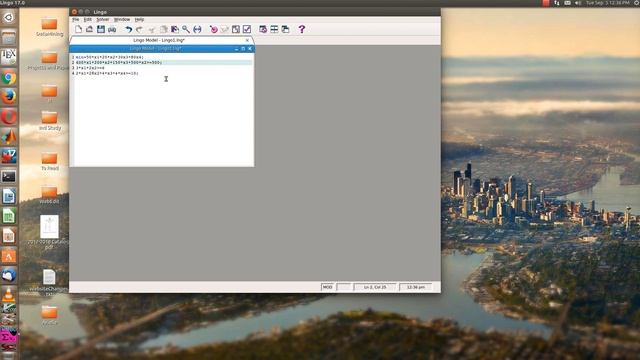
Task: Click the Cut scissors icon
Action: pyautogui.click(x=151, y=29)
